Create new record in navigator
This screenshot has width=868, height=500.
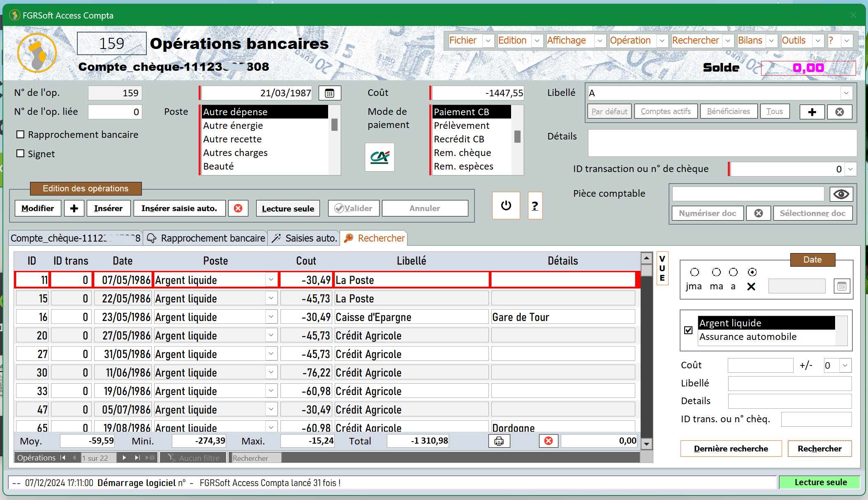(150, 458)
